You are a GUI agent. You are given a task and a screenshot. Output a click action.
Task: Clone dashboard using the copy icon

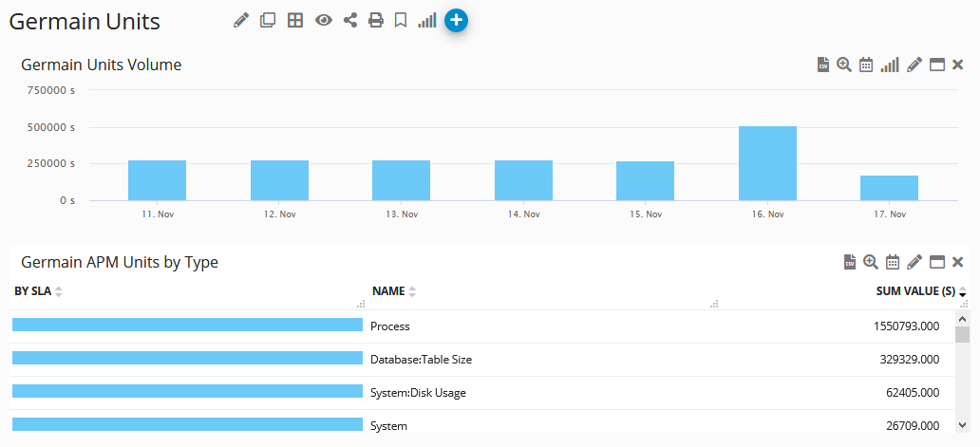pos(268,20)
